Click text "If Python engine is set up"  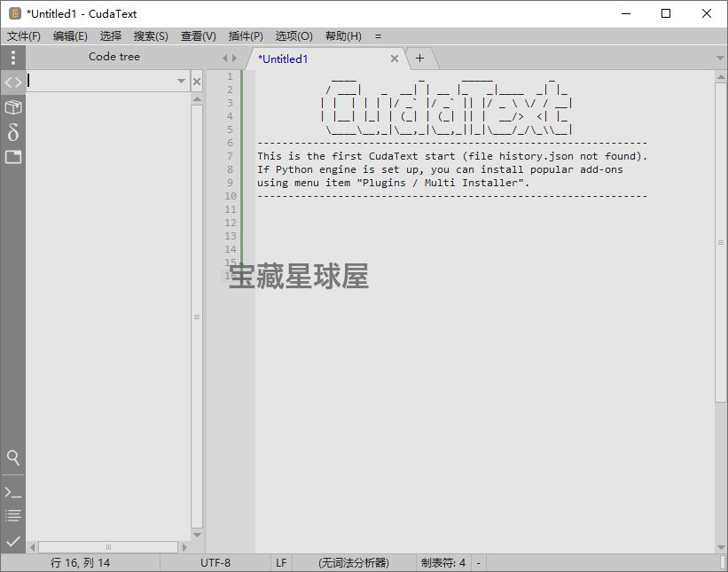coord(338,169)
